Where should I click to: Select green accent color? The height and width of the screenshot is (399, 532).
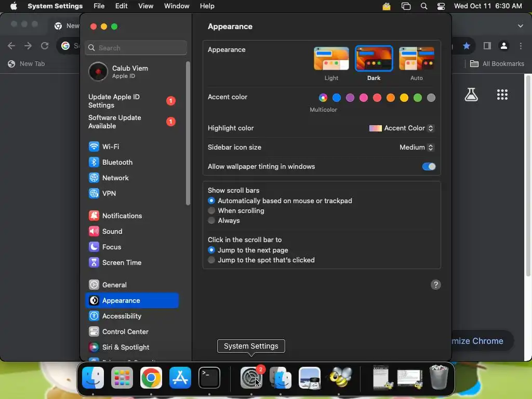(418, 98)
